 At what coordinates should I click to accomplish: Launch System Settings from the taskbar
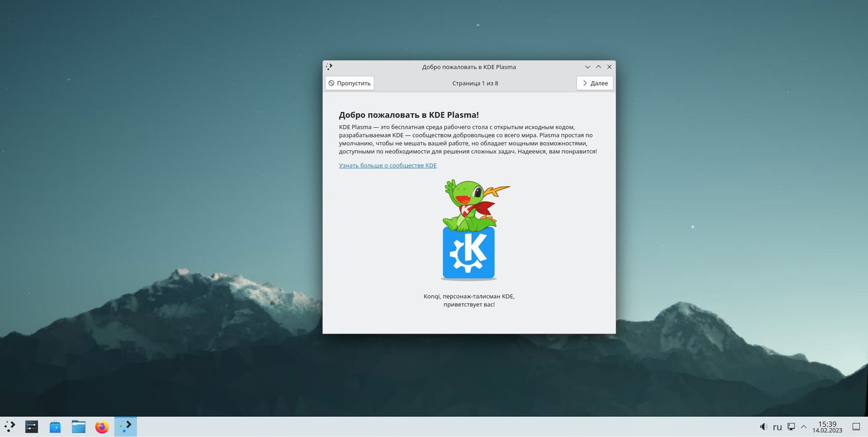click(31, 427)
